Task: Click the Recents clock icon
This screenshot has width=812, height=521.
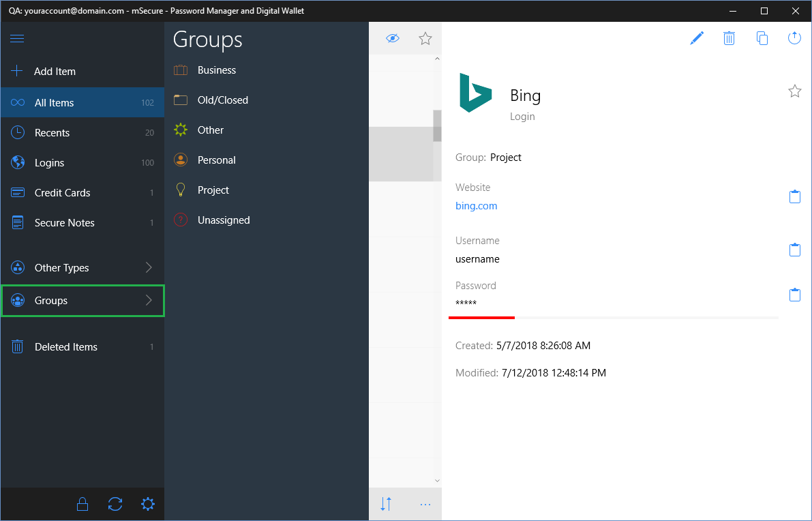Action: pos(18,132)
